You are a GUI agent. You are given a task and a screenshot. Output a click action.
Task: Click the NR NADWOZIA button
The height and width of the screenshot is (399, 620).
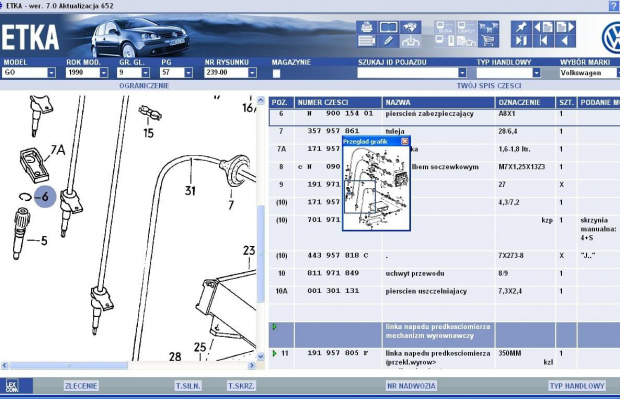point(411,386)
